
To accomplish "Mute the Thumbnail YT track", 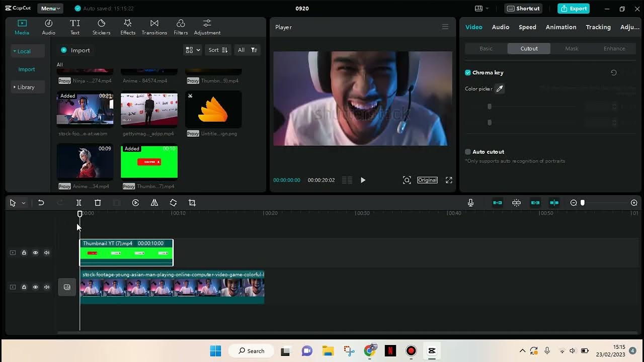I will tap(47, 252).
